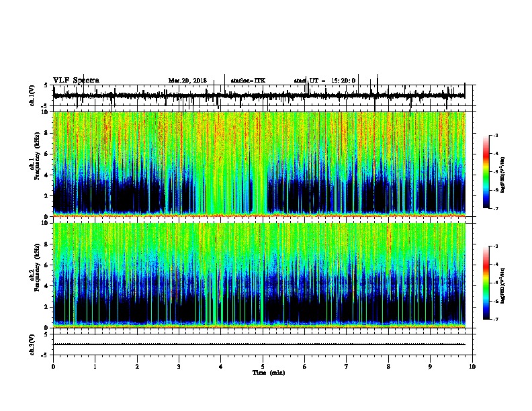This screenshot has height=411, width=532.
Task: Click the ch.1 waveform plot trace
Action: pyautogui.click(x=259, y=96)
